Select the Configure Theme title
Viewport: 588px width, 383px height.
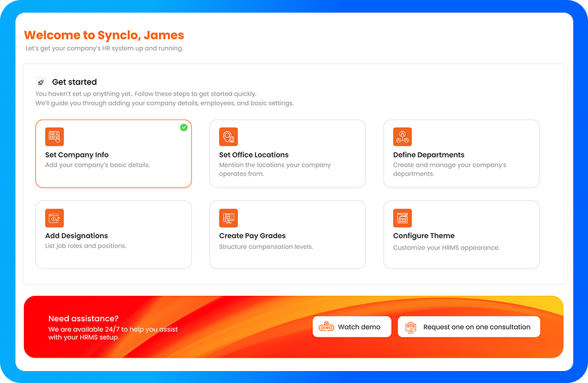[x=423, y=236]
